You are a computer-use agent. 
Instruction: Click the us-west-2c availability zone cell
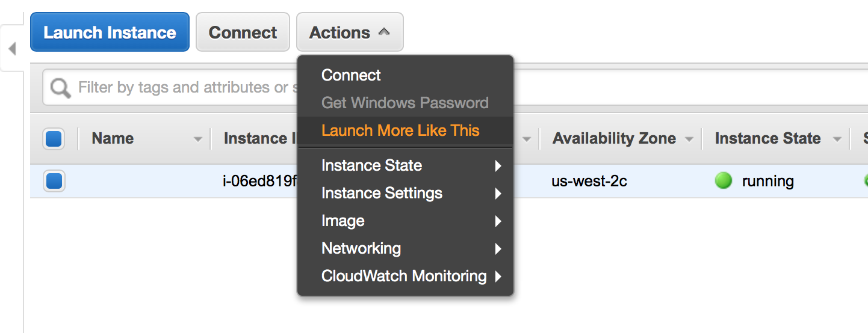[x=589, y=181]
